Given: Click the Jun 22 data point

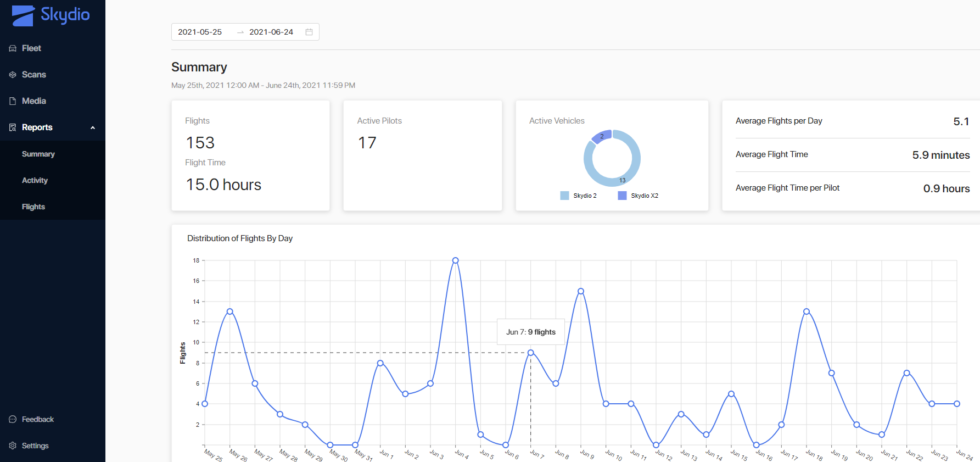Looking at the screenshot, I should tap(907, 373).
